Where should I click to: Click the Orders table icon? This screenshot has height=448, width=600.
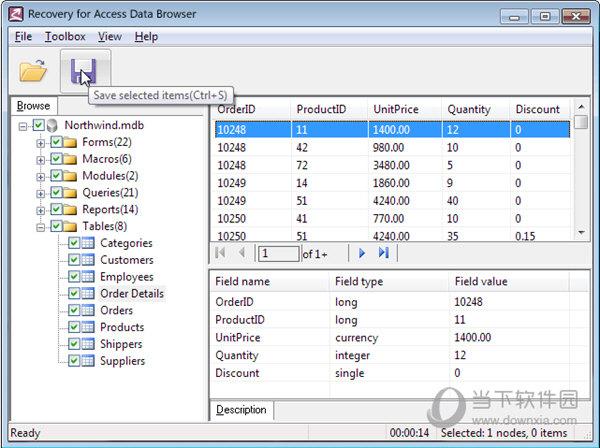[88, 311]
